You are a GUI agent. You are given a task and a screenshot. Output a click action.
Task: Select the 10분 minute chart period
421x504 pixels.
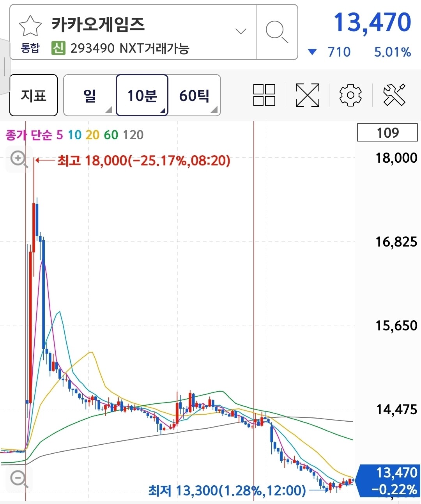pos(142,95)
